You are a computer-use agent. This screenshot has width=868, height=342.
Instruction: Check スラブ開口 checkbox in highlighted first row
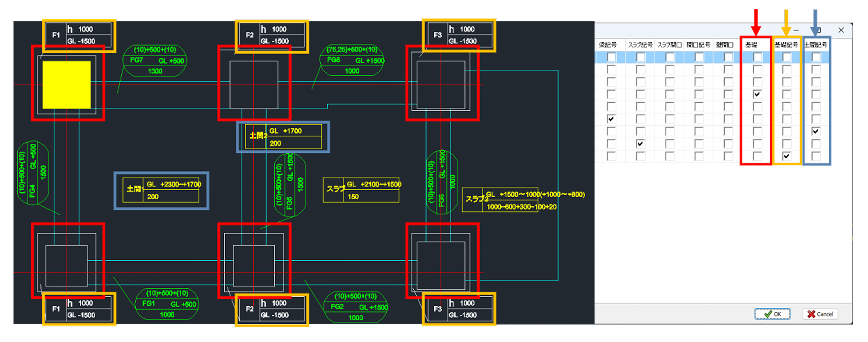point(670,57)
